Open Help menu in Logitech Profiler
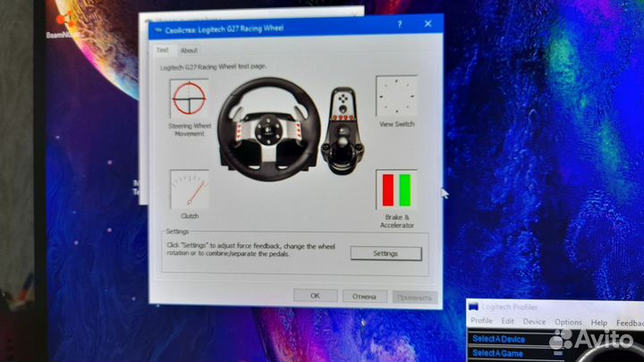The image size is (644, 362). (598, 323)
